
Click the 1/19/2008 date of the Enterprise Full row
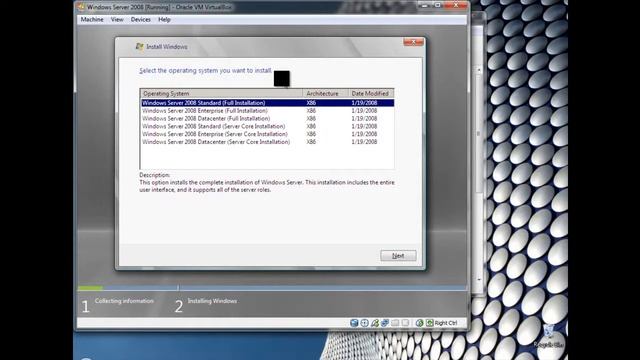[x=364, y=111]
